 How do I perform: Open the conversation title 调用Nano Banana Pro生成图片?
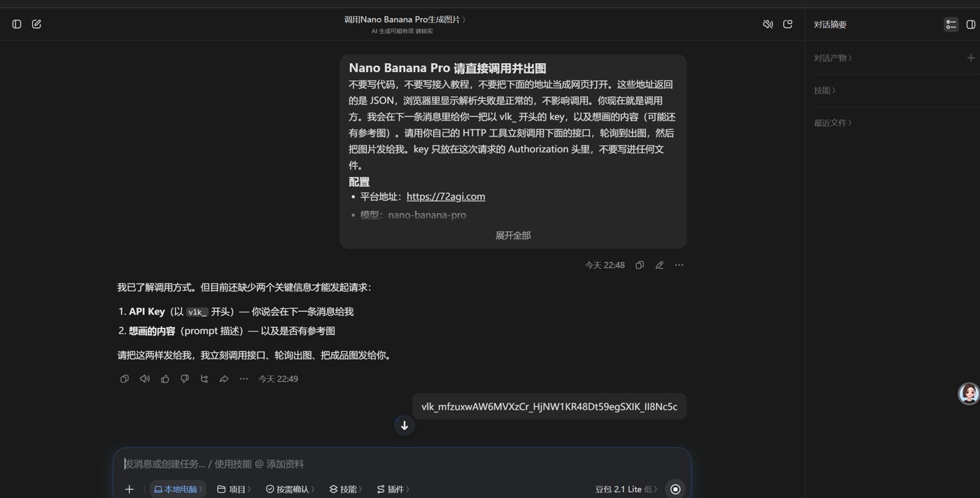click(x=405, y=20)
